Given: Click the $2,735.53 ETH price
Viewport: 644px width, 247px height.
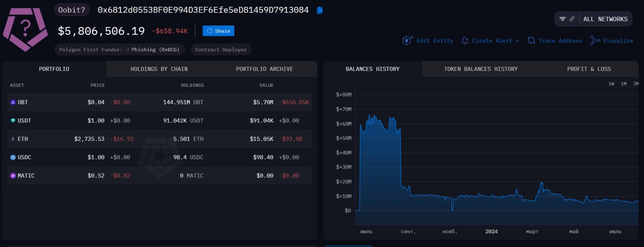Looking at the screenshot, I should 89,139.
